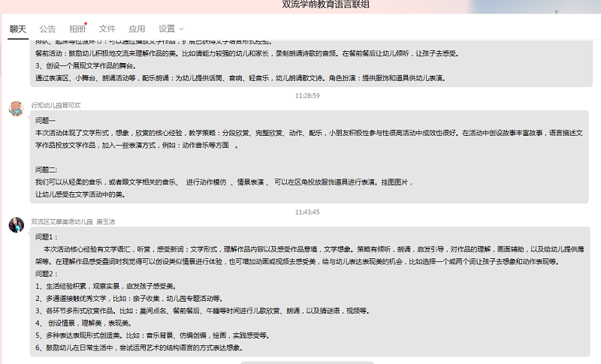The image size is (601, 364).
Task: Open the 应用 tab
Action: 137,29
